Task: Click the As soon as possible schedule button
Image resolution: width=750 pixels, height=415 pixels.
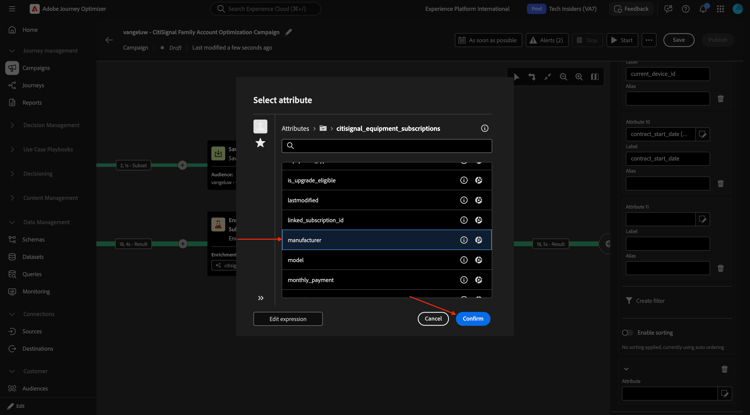Action: [488, 40]
